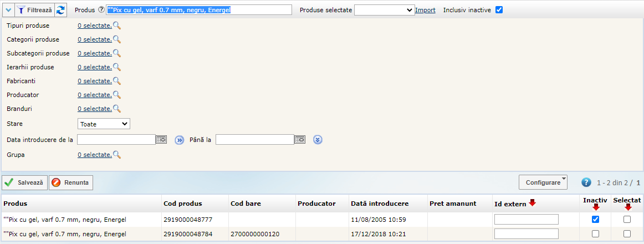The width and height of the screenshot is (644, 244).
Task: Uncheck Inactiv for product 2919000048777
Action: coord(595,220)
